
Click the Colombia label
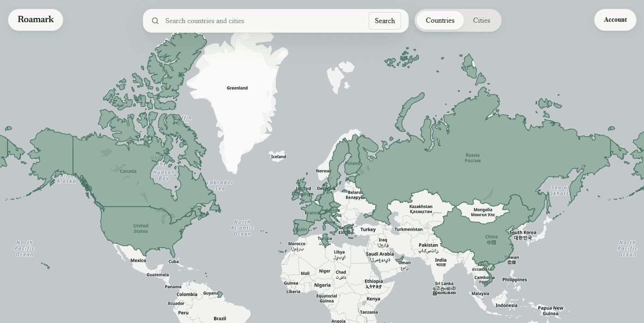[187, 294]
